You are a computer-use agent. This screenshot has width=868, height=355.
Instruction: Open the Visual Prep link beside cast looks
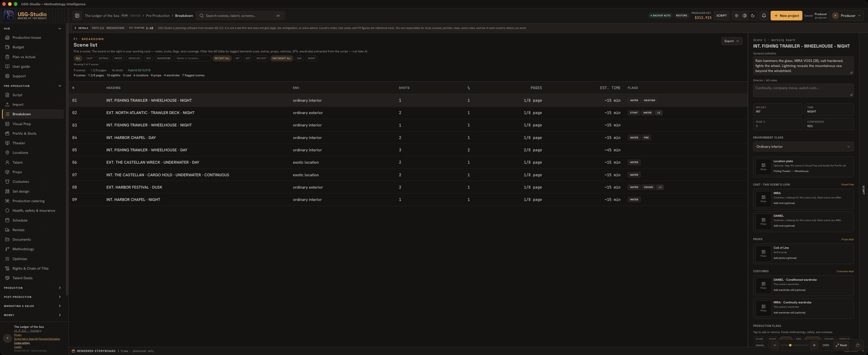[x=847, y=184]
